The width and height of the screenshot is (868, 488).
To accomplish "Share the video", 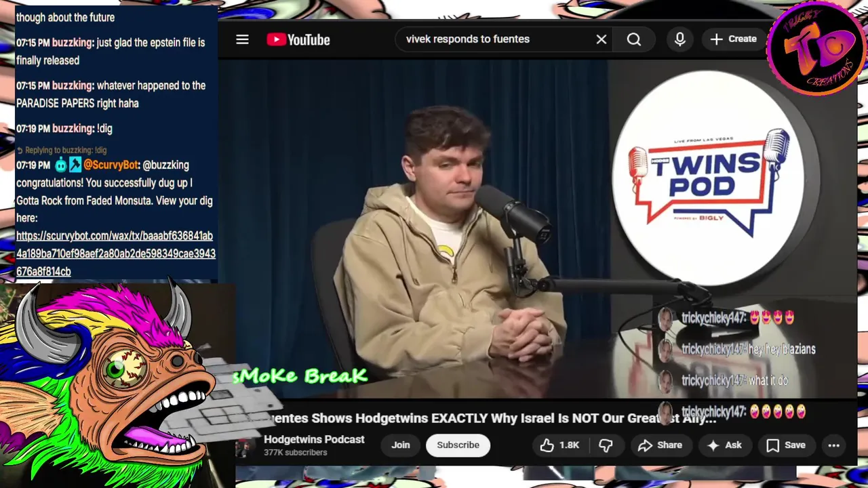I will tap(660, 445).
